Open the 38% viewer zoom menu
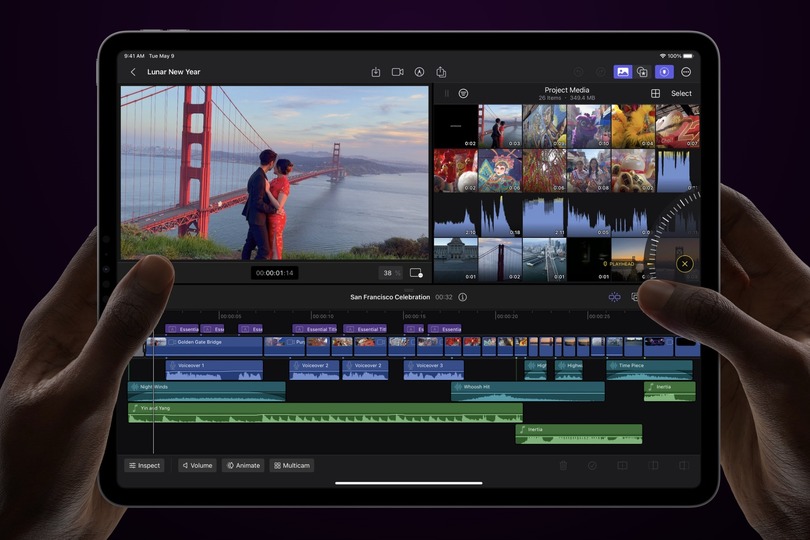810x540 pixels. (391, 273)
